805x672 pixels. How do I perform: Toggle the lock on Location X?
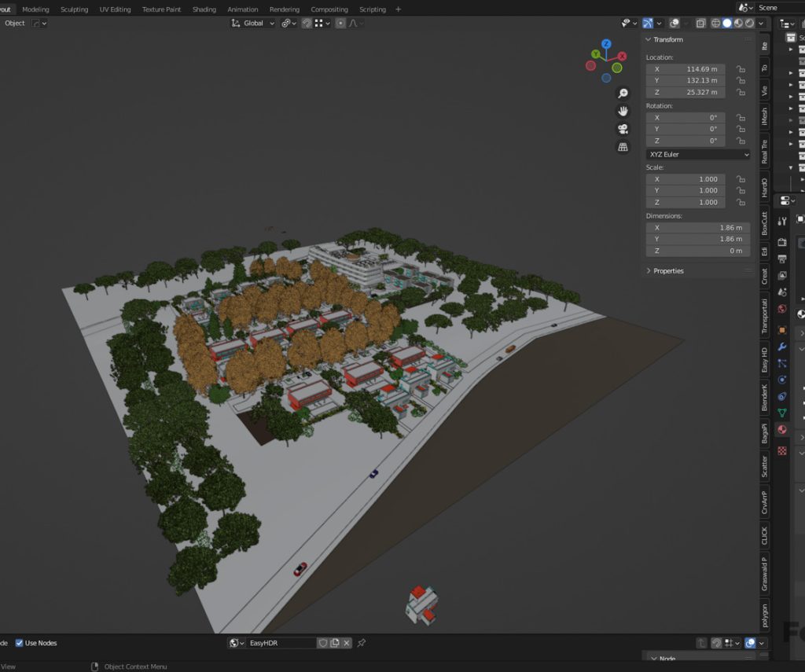(741, 69)
